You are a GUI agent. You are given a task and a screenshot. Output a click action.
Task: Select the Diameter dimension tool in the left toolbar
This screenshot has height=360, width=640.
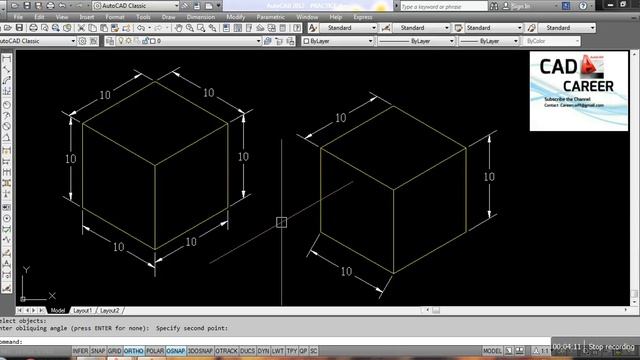point(7,127)
